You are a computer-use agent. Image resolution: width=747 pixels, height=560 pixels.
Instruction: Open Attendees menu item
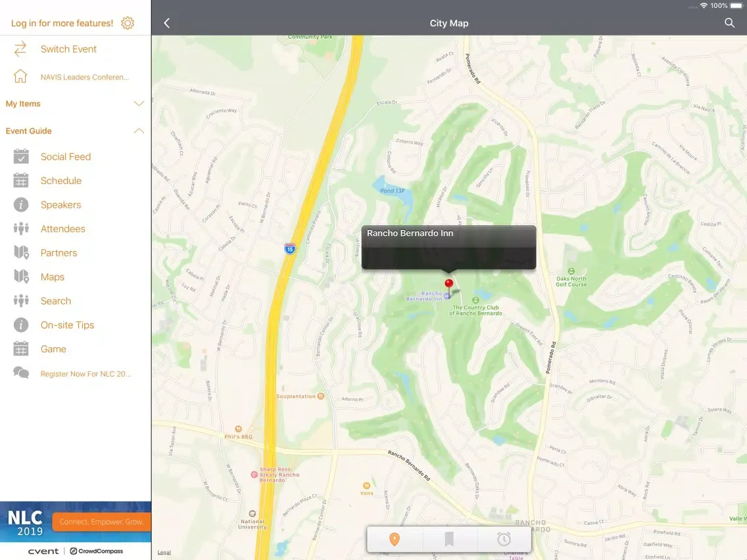point(63,229)
